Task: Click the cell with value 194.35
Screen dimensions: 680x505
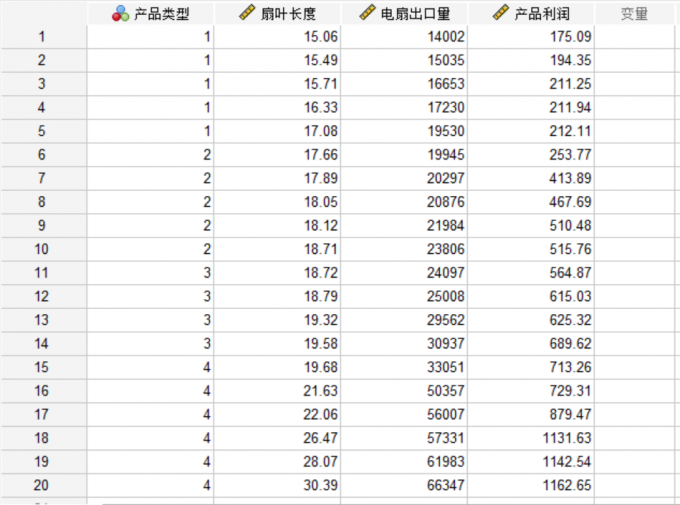Action: [531, 60]
